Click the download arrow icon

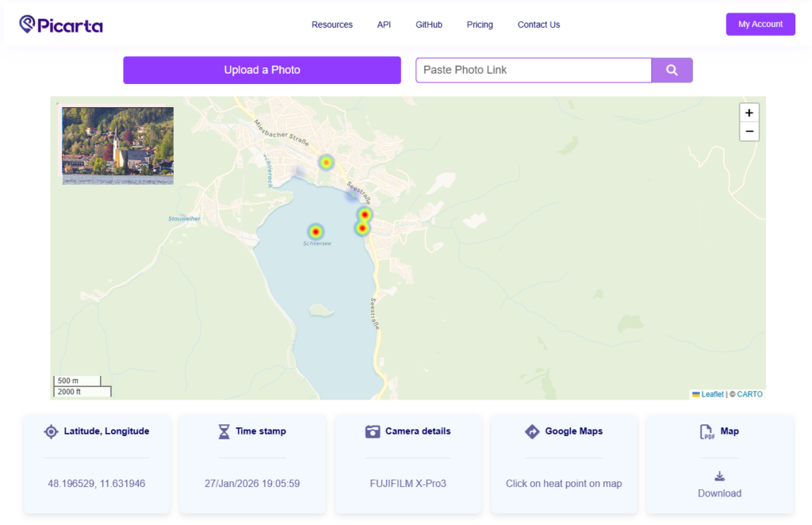click(x=719, y=476)
